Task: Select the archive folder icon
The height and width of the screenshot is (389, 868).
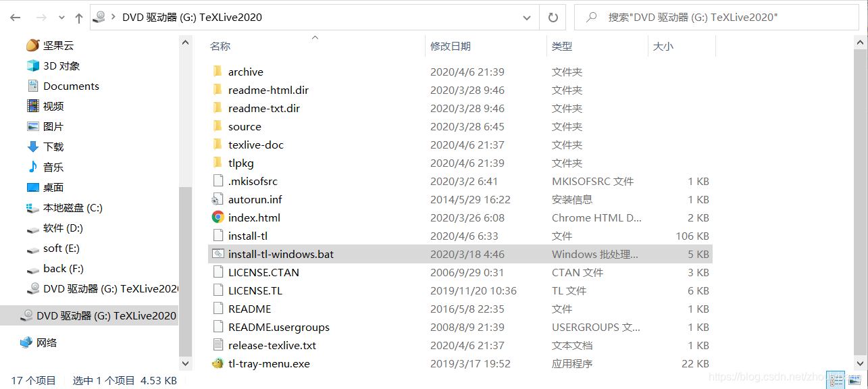Action: pyautogui.click(x=218, y=72)
